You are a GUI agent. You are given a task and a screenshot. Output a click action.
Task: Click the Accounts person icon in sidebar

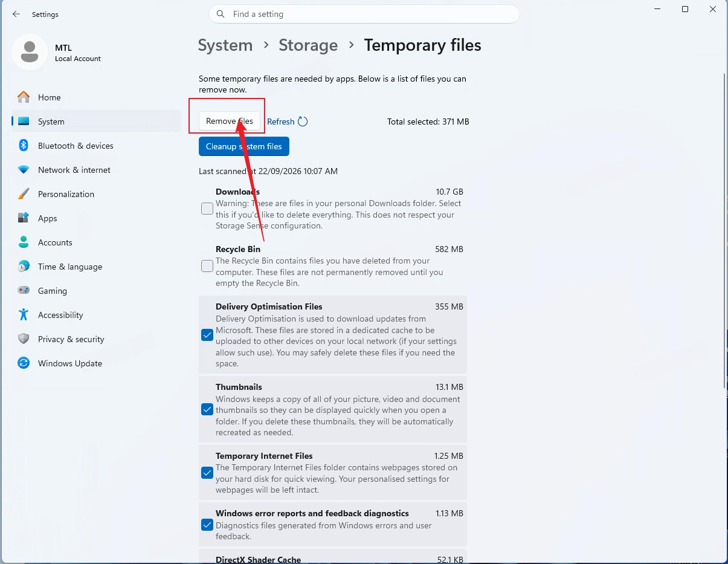24,242
